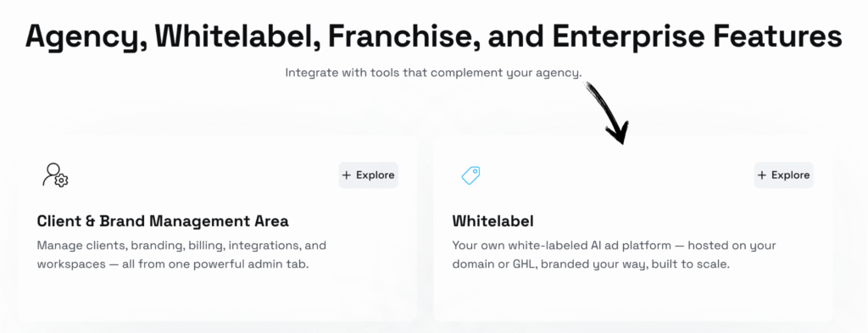Screen dimensions: 868x333
Task: Click the plus icon in Whitelabel Explore button
Action: point(762,175)
